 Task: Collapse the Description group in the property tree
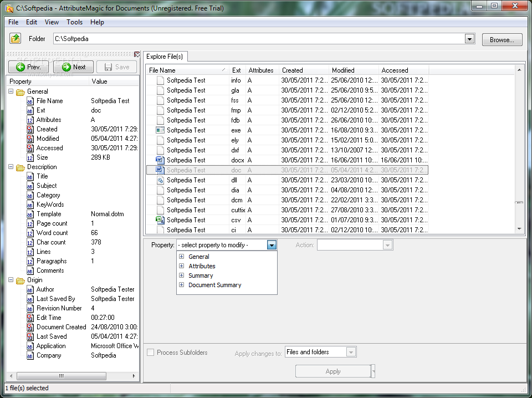(x=11, y=167)
